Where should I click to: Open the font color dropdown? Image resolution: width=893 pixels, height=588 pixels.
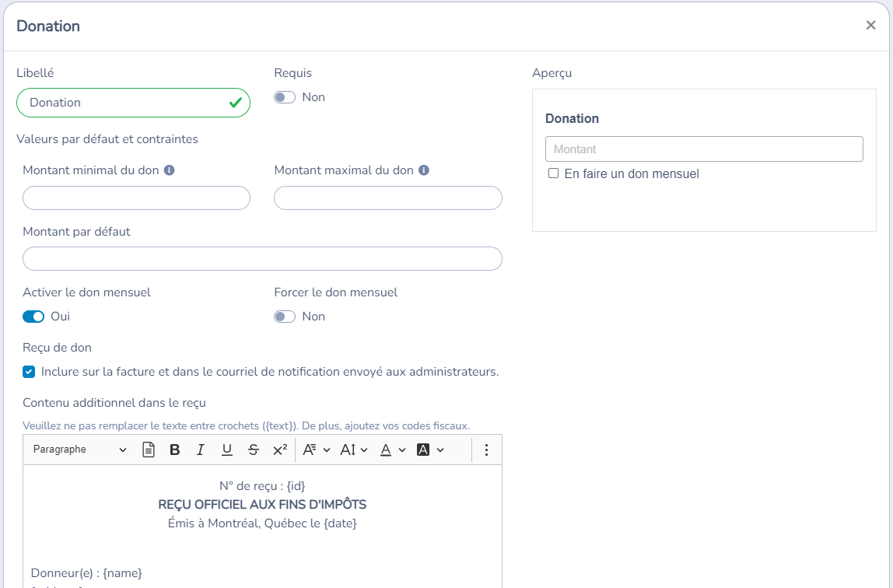click(x=392, y=450)
